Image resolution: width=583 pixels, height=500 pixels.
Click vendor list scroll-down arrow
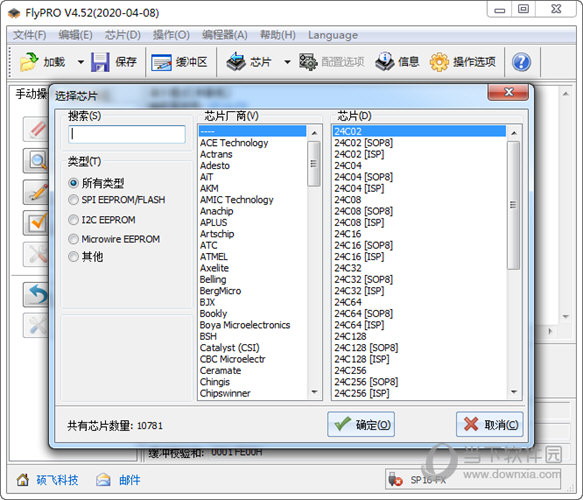click(x=315, y=392)
